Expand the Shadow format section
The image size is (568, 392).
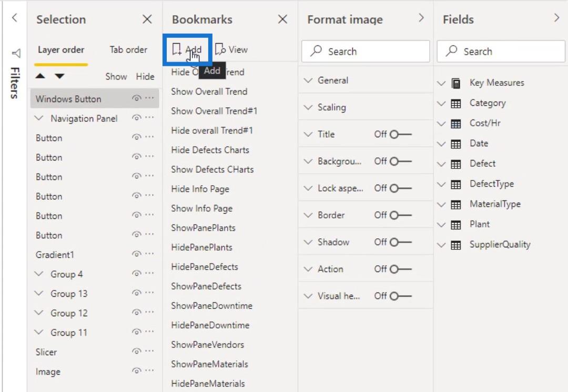308,242
